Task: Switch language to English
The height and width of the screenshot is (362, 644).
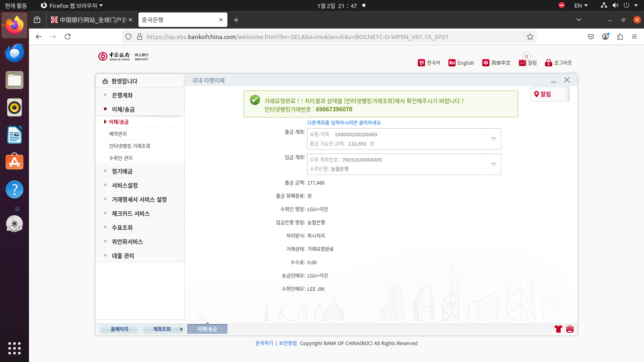Action: [461, 63]
